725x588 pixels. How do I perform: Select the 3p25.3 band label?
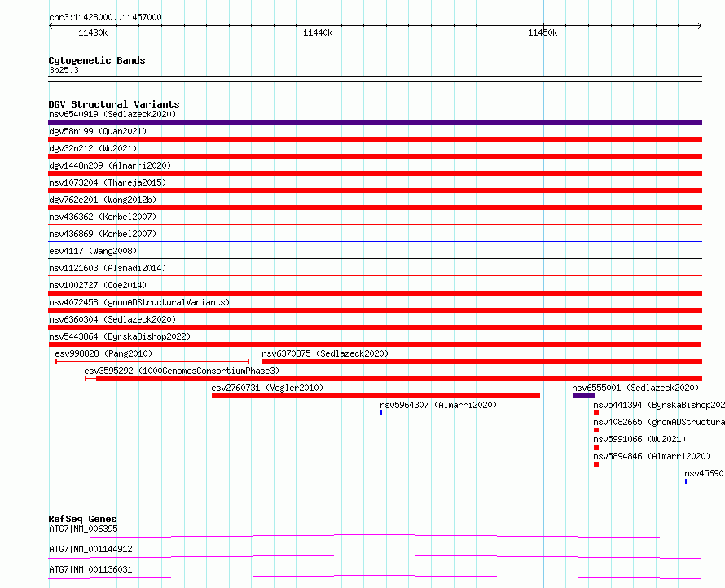(64, 70)
